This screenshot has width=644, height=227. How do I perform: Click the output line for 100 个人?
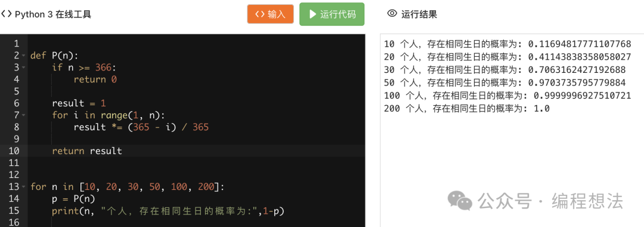pos(507,96)
